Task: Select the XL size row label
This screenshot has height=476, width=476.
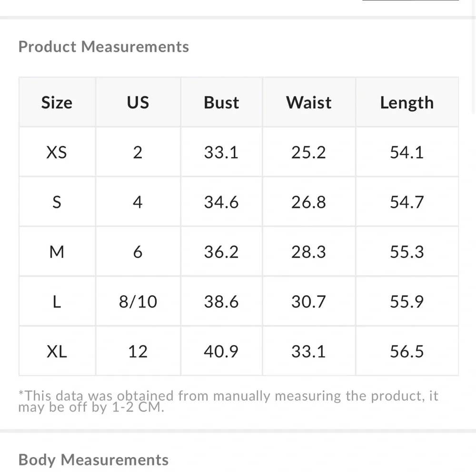Action: tap(57, 351)
